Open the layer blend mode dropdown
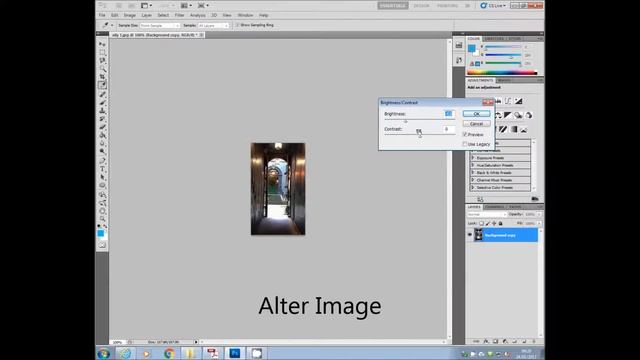Screen dimensions: 640x360 [487, 214]
